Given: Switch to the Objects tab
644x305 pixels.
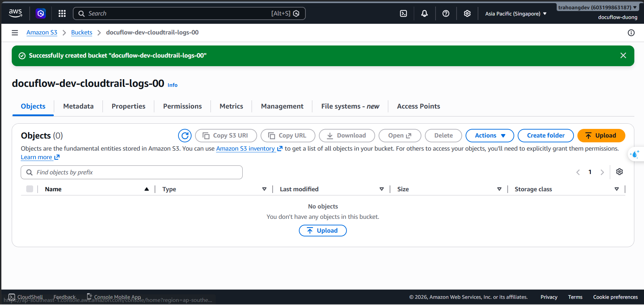Looking at the screenshot, I should point(33,106).
